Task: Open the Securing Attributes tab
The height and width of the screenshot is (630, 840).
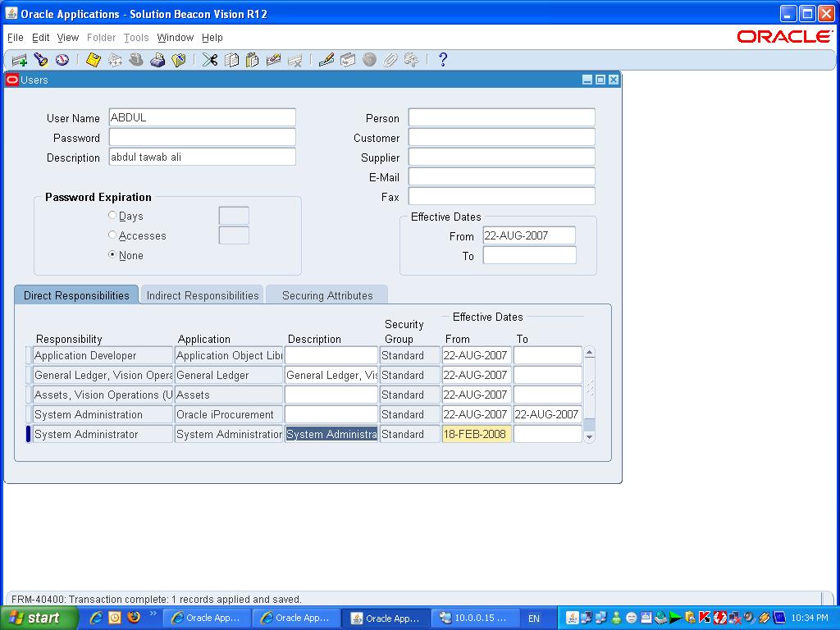Action: point(327,295)
